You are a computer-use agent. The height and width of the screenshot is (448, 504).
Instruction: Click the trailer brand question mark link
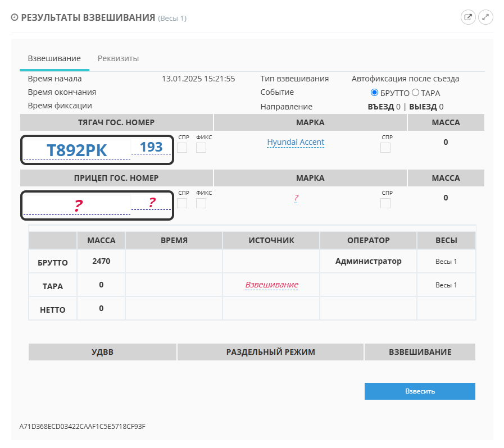296,198
